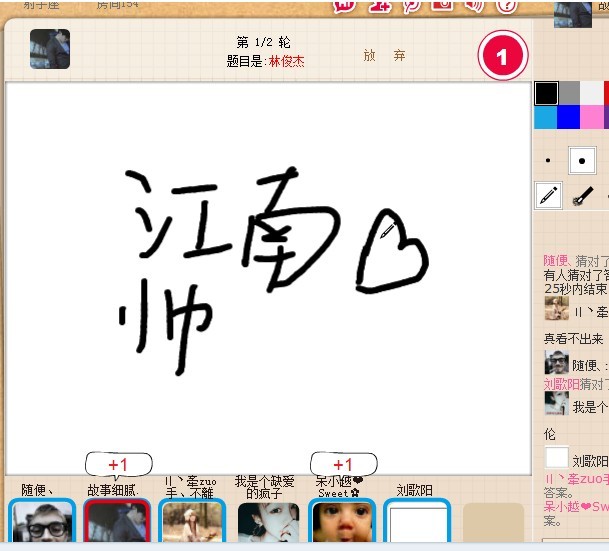Select the paintbrush tool beside the pencil

coord(583,195)
